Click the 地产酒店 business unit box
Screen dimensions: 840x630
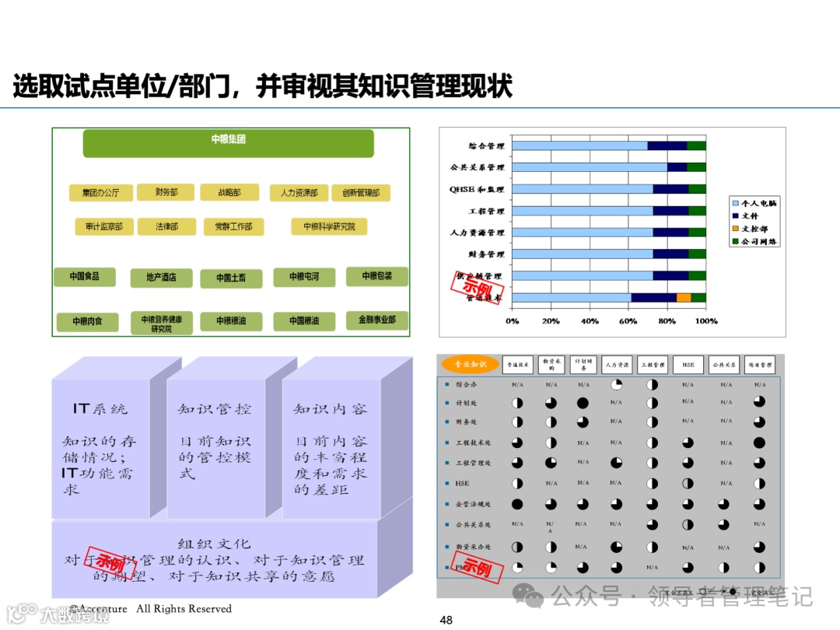(x=161, y=278)
